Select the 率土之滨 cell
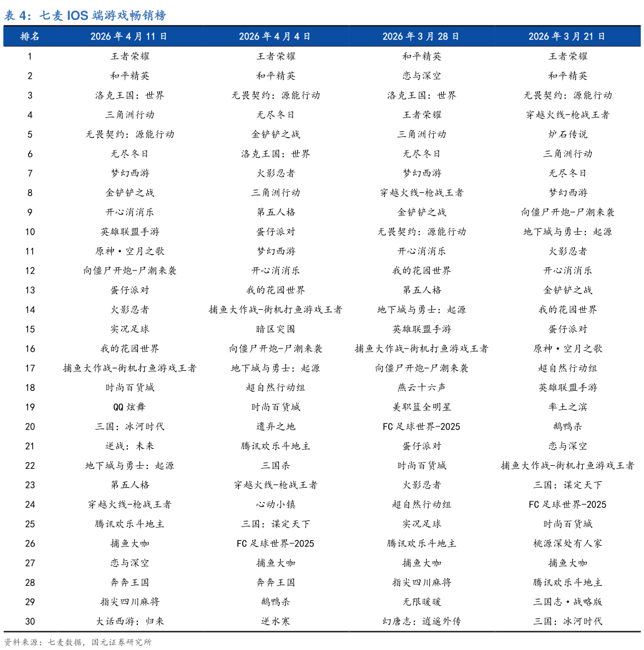644x650 pixels. pyautogui.click(x=567, y=407)
